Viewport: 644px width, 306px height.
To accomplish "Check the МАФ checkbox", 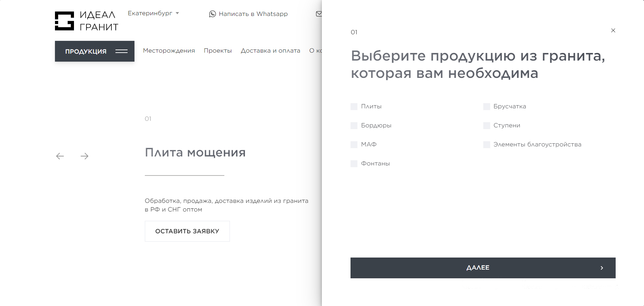I will click(354, 145).
